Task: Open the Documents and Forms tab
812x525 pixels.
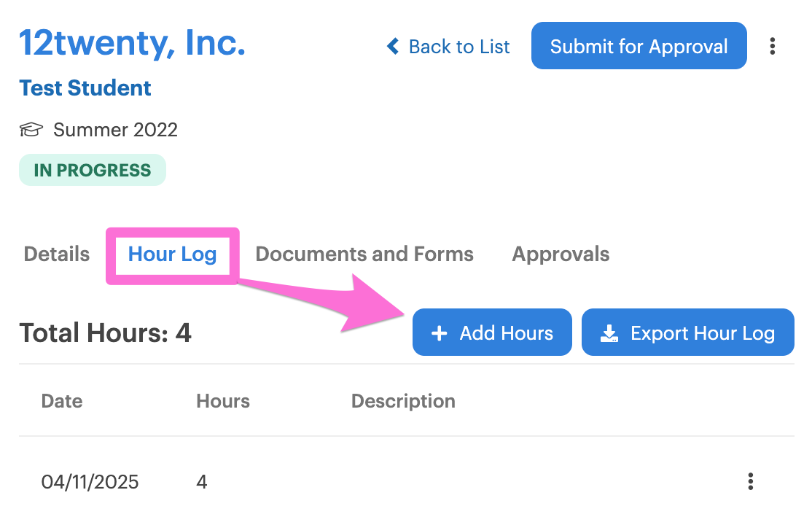Action: [x=364, y=254]
